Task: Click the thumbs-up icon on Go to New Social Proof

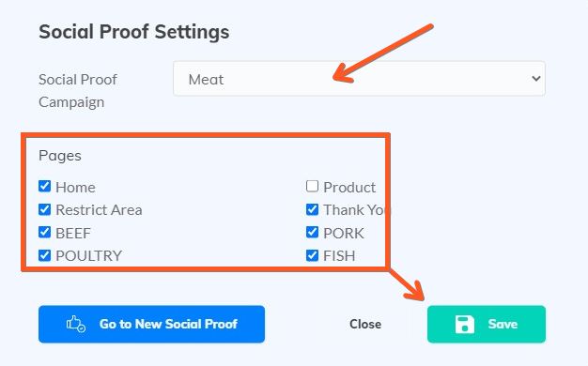Action: (76, 324)
